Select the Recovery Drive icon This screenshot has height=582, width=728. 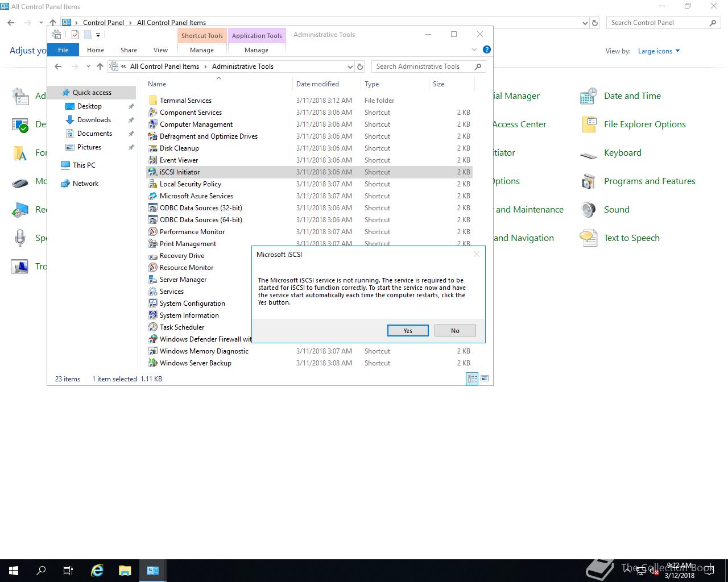[152, 256]
